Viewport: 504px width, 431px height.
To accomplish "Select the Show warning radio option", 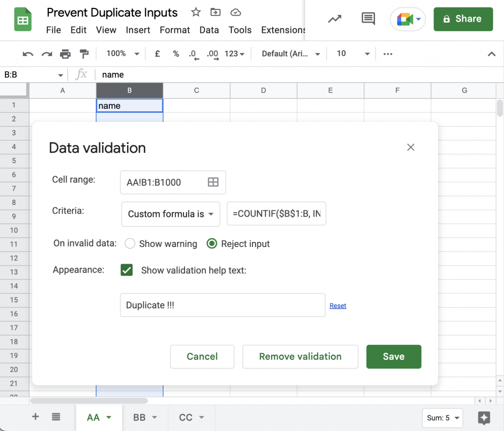I will 130,244.
